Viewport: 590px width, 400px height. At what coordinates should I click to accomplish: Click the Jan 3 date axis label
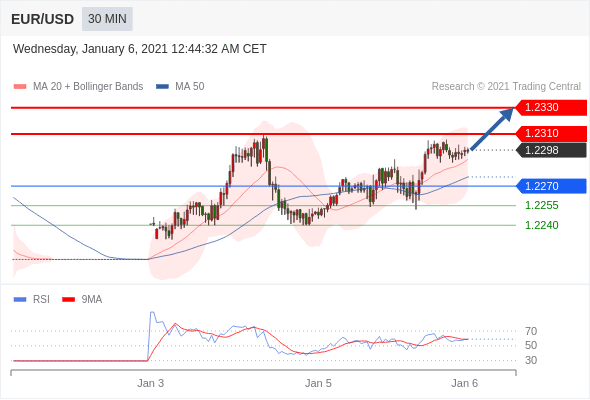pos(151,383)
